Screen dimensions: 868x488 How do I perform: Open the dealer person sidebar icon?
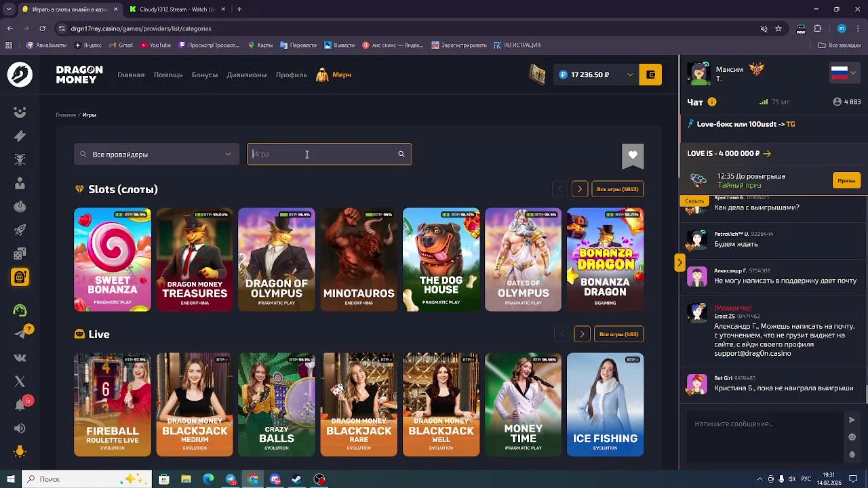(20, 183)
